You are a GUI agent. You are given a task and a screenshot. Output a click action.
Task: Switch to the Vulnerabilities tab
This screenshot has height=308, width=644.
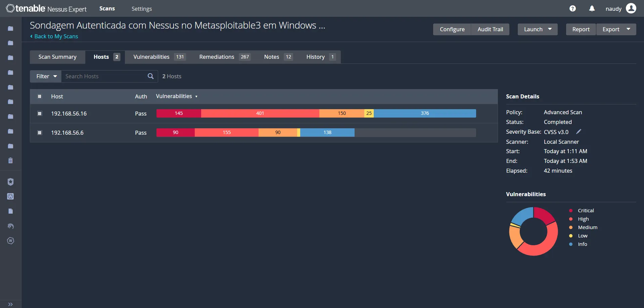tap(151, 57)
